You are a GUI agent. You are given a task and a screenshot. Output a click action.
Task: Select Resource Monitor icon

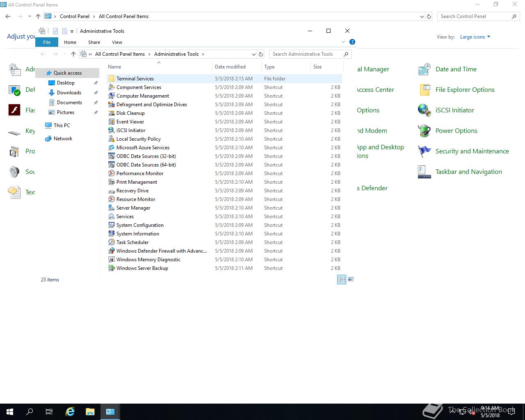point(112,199)
